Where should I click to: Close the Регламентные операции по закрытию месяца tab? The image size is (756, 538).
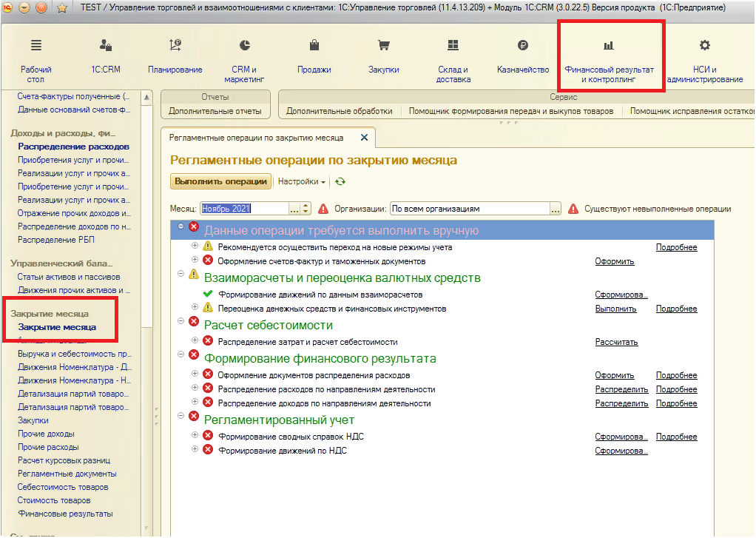pyautogui.click(x=363, y=138)
